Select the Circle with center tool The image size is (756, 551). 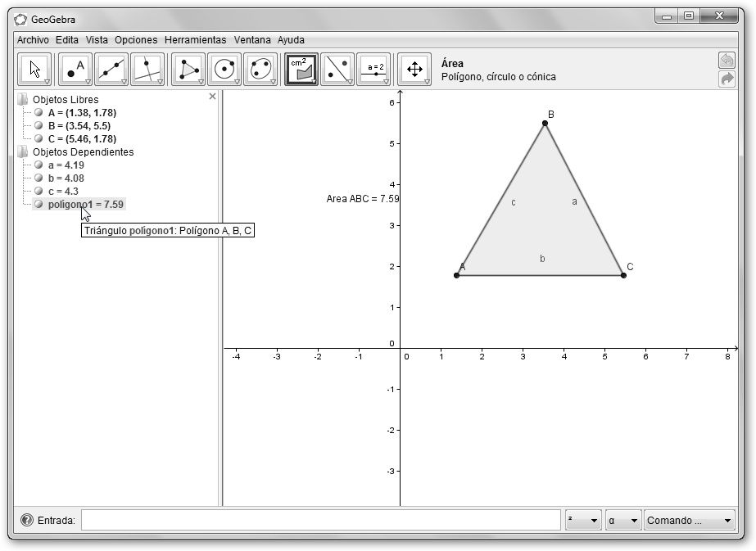click(224, 70)
